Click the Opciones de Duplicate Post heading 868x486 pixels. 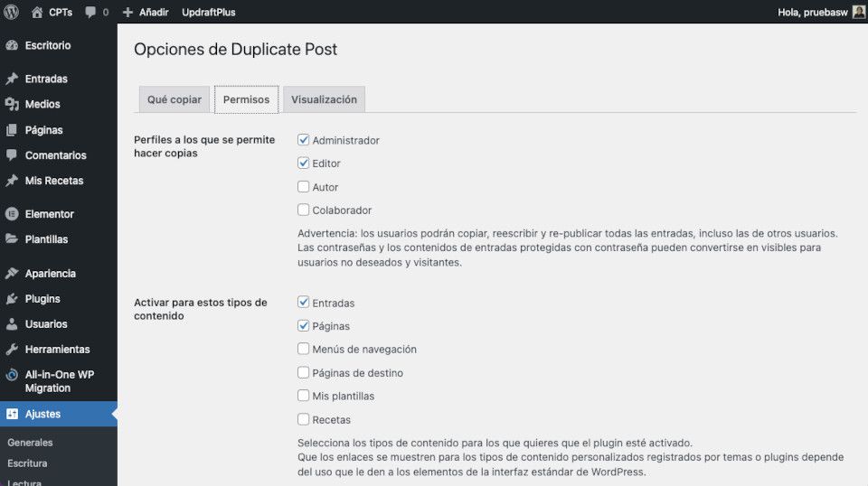tap(235, 49)
